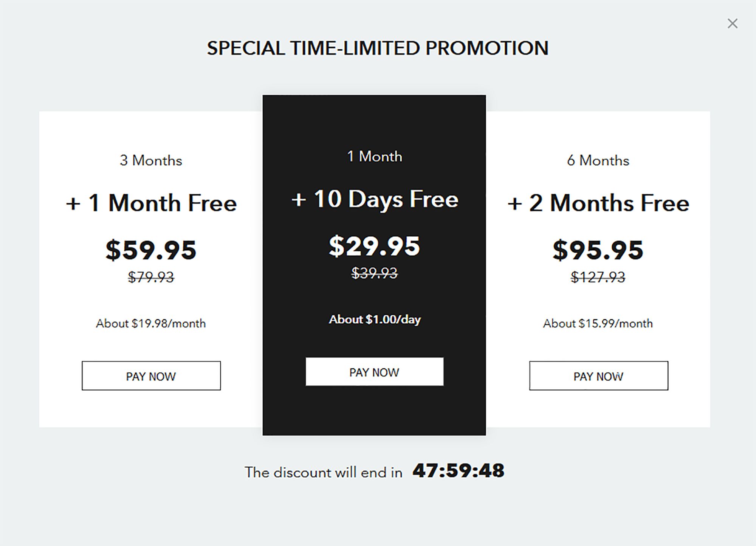Click the 'About $15.99/month' note

(598, 324)
